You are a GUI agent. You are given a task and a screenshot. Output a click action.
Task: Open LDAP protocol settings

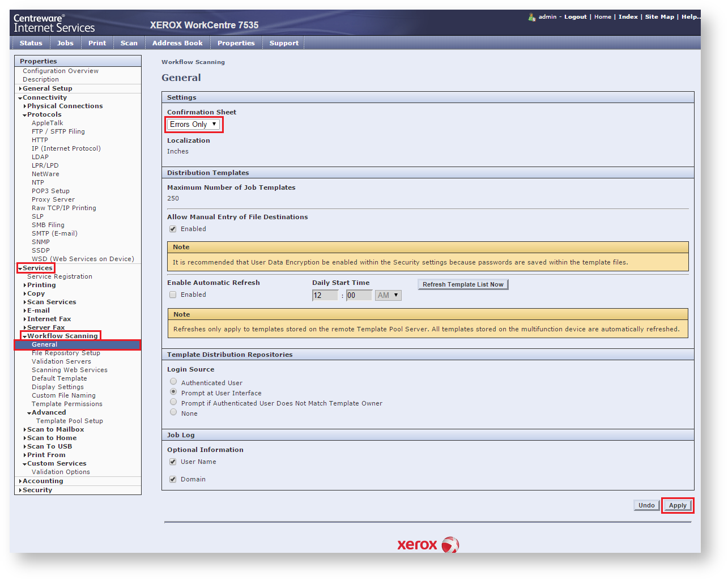[40, 157]
